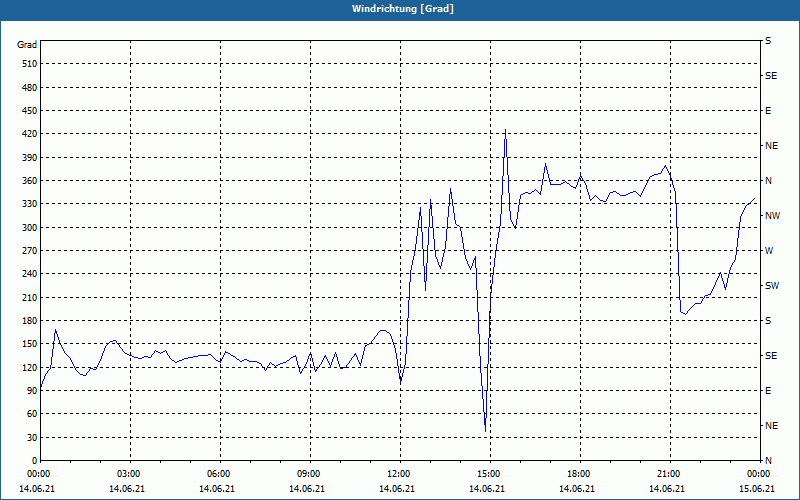Click the 'NW' compass label on right axis
800x500 pixels.
[772, 216]
